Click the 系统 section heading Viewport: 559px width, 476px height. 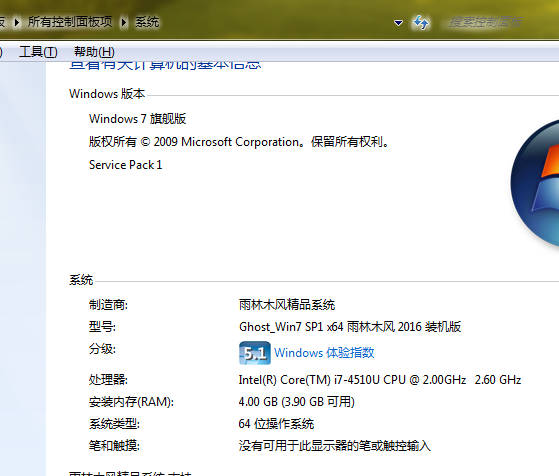(x=81, y=280)
